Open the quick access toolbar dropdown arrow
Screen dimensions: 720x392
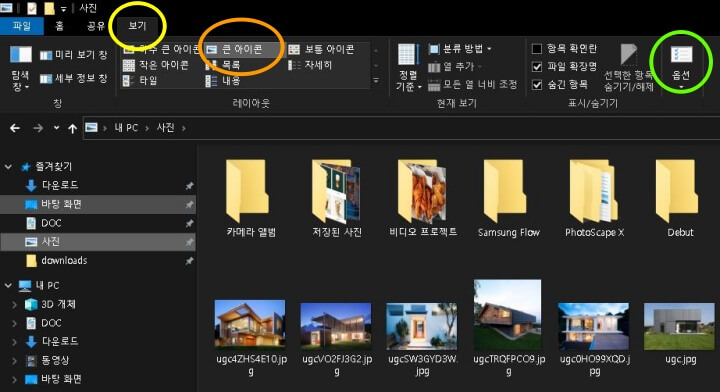(x=63, y=8)
